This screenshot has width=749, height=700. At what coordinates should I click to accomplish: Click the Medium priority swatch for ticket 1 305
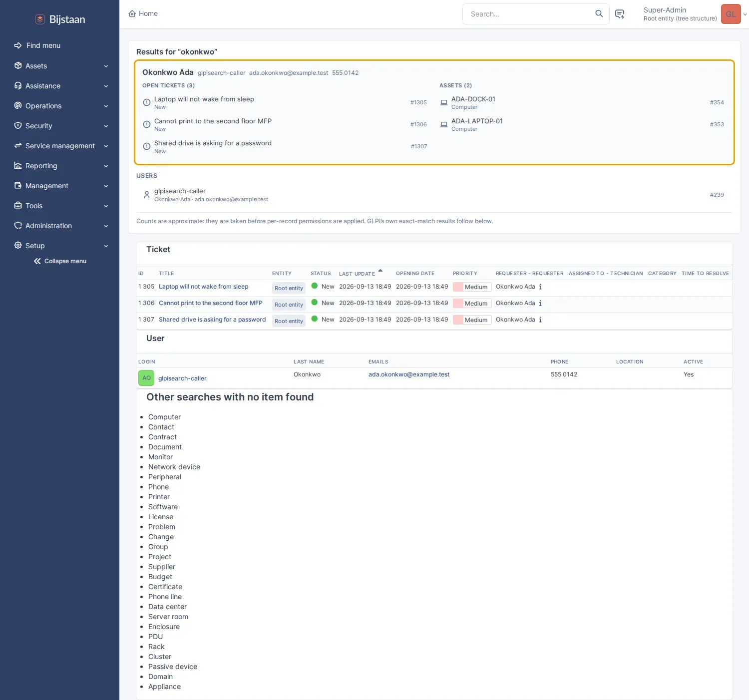[458, 287]
